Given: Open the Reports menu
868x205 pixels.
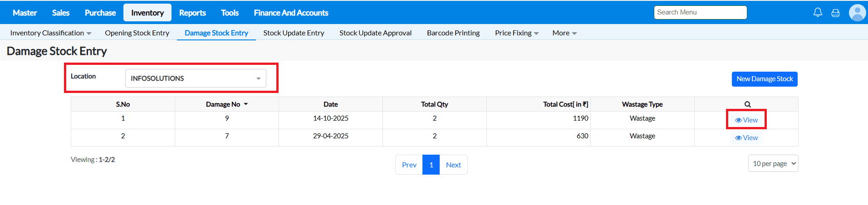Looking at the screenshot, I should (192, 13).
